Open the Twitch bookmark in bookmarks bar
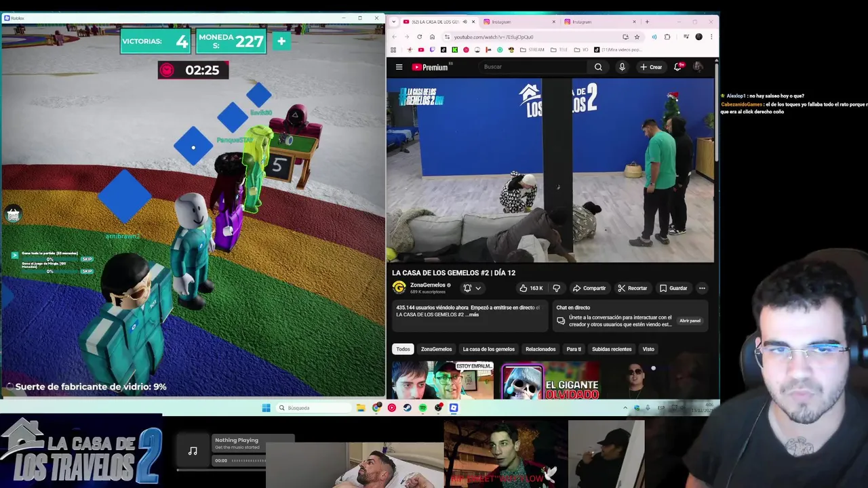 pos(432,49)
